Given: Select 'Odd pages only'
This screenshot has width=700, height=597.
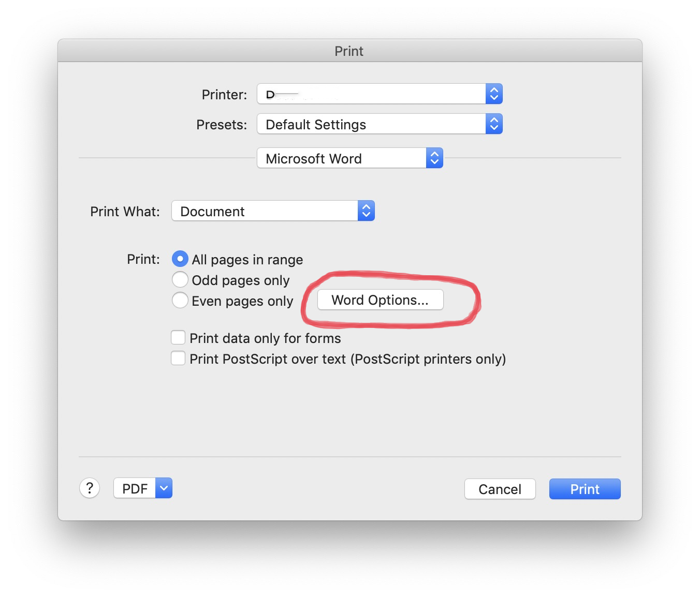Looking at the screenshot, I should tap(180, 279).
